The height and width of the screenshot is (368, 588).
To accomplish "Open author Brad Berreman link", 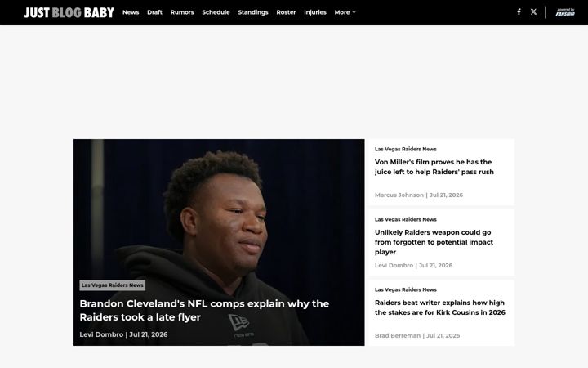I will (398, 336).
